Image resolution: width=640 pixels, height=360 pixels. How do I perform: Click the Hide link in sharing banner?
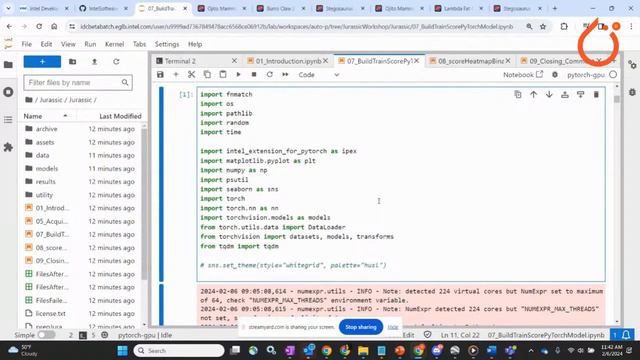coord(393,327)
